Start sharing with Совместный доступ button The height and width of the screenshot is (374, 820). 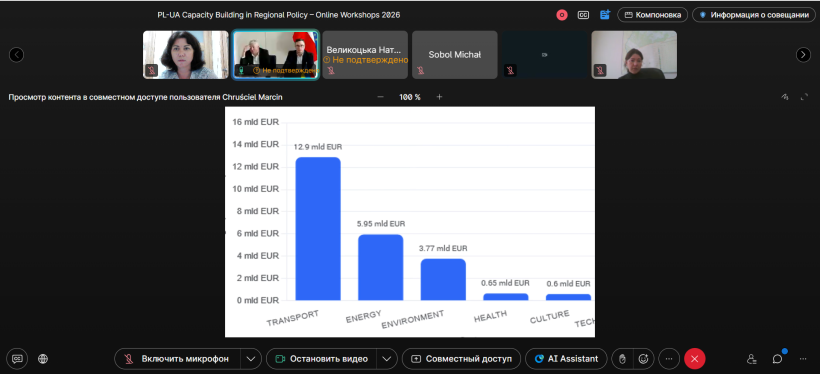(461, 359)
